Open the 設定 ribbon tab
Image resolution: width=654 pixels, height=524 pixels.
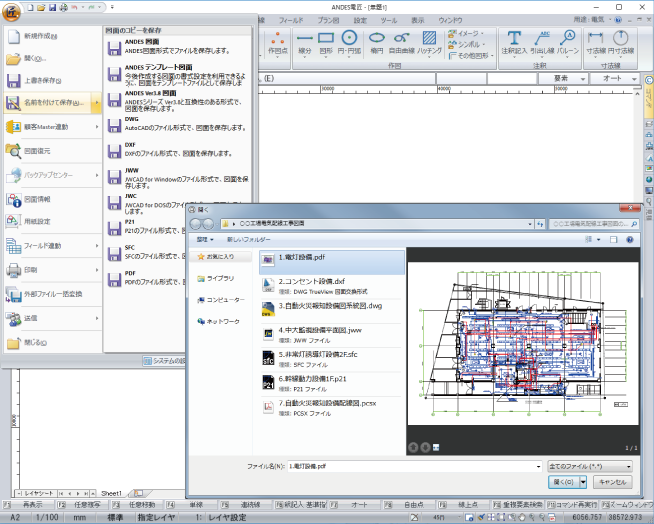[x=360, y=20]
